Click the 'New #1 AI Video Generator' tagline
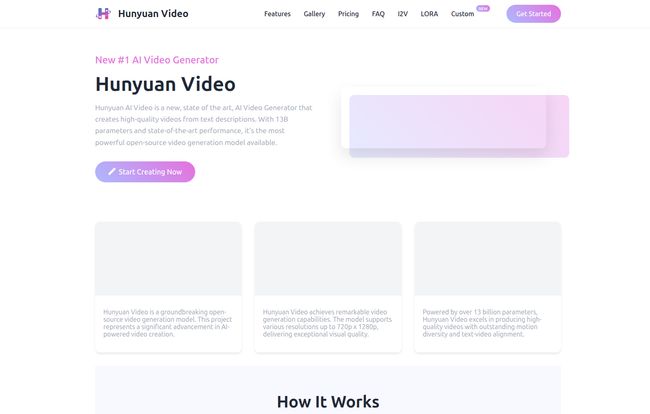Image resolution: width=650 pixels, height=414 pixels. coord(157,60)
